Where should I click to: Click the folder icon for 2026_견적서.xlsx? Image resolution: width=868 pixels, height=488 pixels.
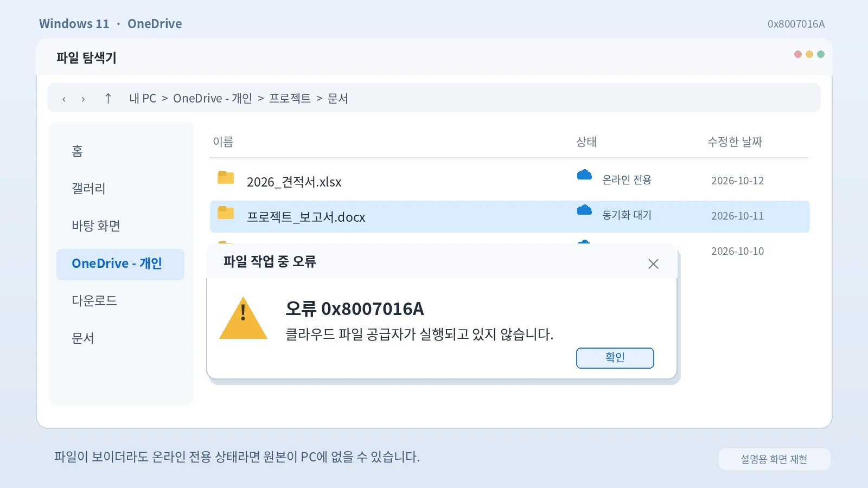[x=226, y=177]
